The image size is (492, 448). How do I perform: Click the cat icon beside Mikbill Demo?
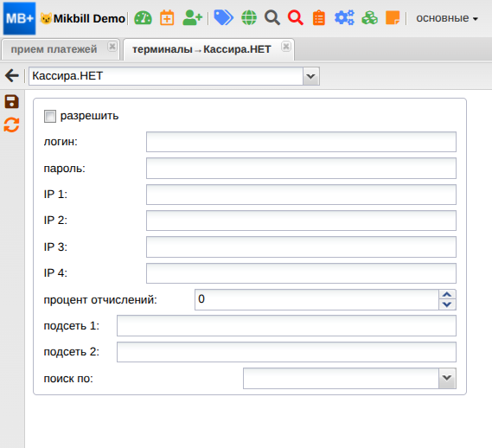[x=46, y=18]
